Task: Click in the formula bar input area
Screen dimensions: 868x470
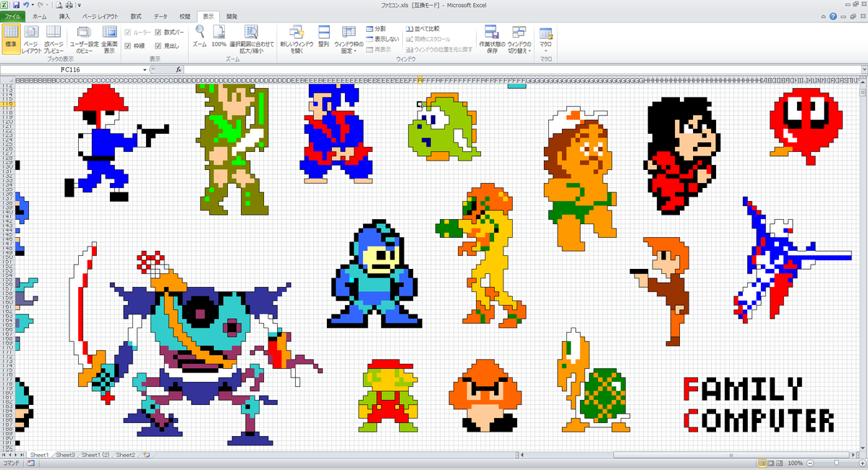Action: pos(521,69)
